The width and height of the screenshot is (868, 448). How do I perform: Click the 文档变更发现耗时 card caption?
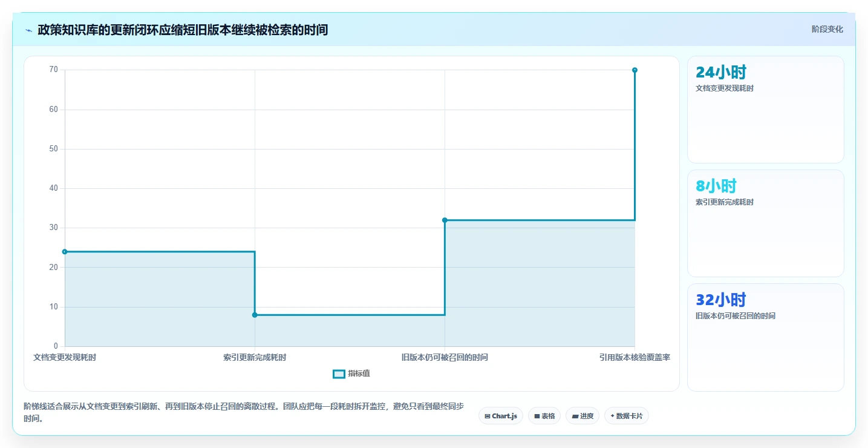(725, 88)
